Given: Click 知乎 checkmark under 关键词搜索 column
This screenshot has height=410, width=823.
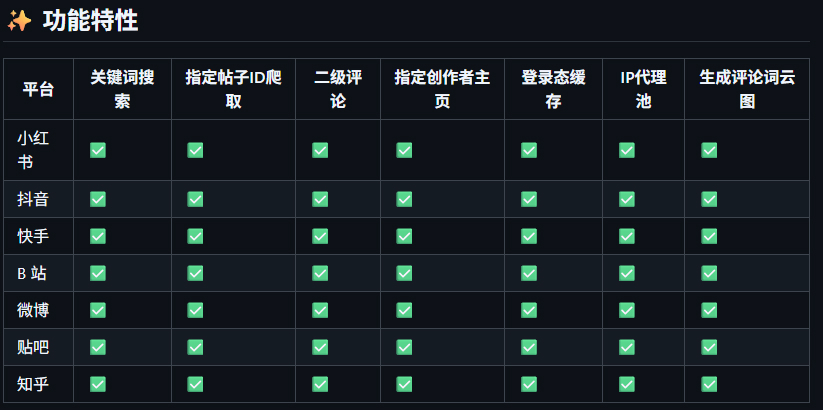Looking at the screenshot, I should pyautogui.click(x=98, y=384).
